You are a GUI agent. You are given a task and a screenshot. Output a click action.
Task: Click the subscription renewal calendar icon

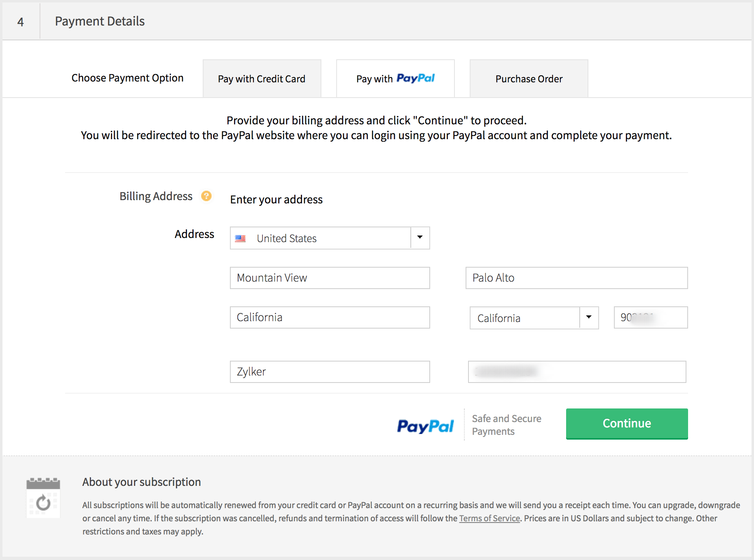coord(43,497)
